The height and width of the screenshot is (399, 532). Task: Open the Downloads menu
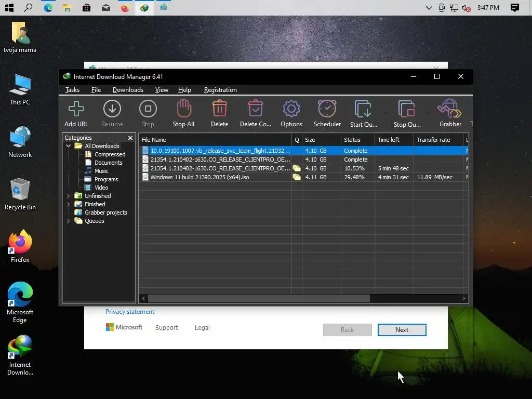coord(128,90)
